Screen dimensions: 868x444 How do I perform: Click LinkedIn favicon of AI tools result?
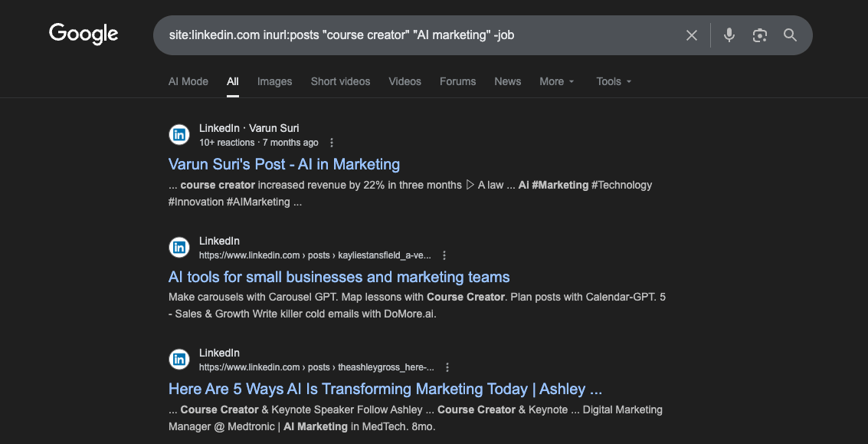pos(179,248)
